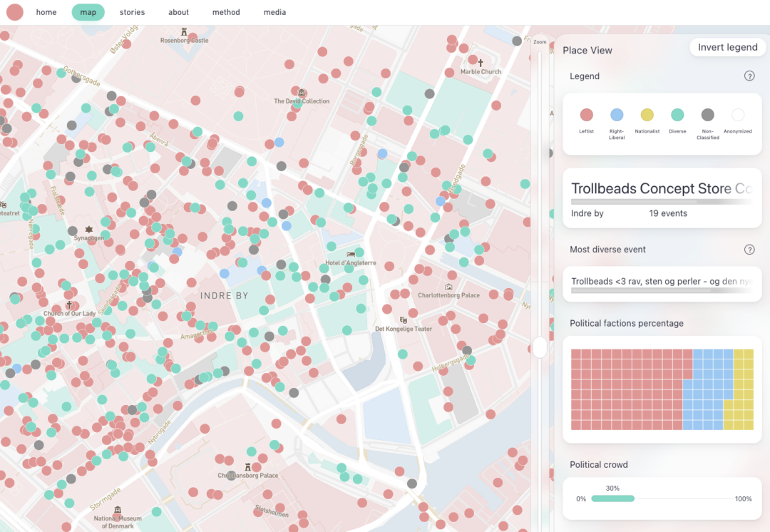This screenshot has height=532, width=770.
Task: Select the Right-Liberal blue legend swatch
Action: (617, 115)
